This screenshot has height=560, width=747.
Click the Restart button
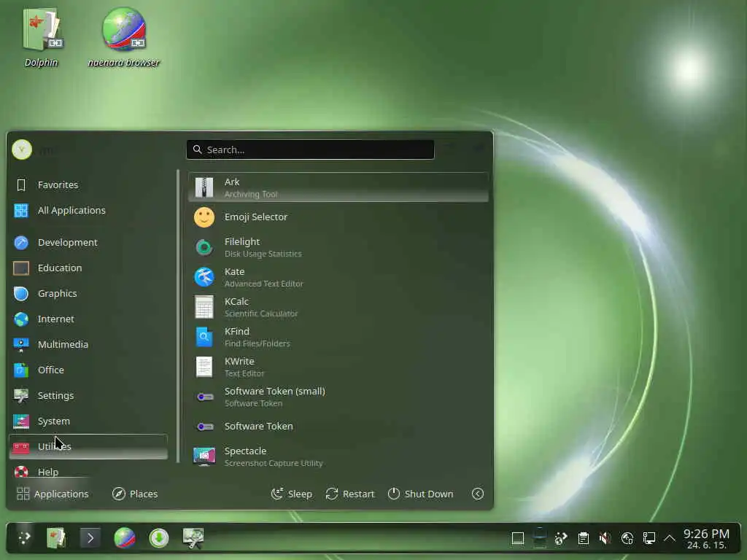[x=350, y=494]
